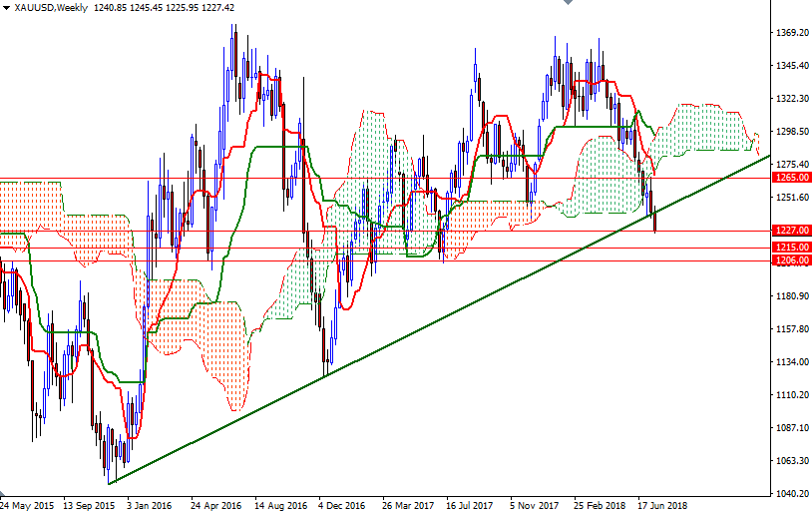The width and height of the screenshot is (812, 513).
Task: Click the 24 May 2015 date label
Action: 27,506
